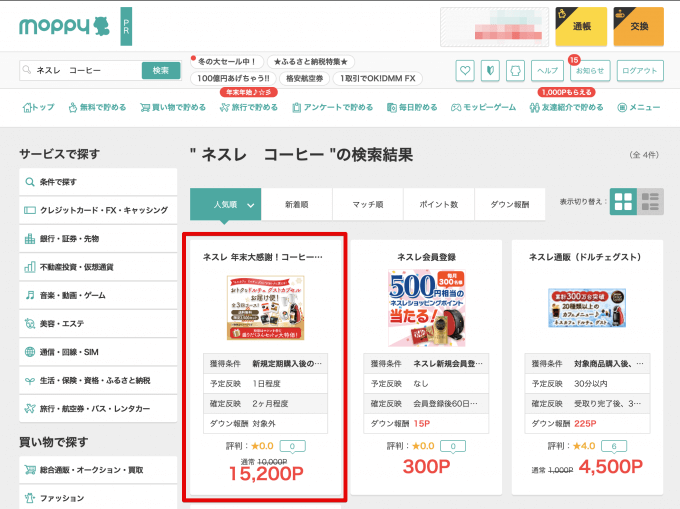Open ネスレ通販（ドルチェグスト） card title
Screen dimensions: 680x509
tap(585, 257)
